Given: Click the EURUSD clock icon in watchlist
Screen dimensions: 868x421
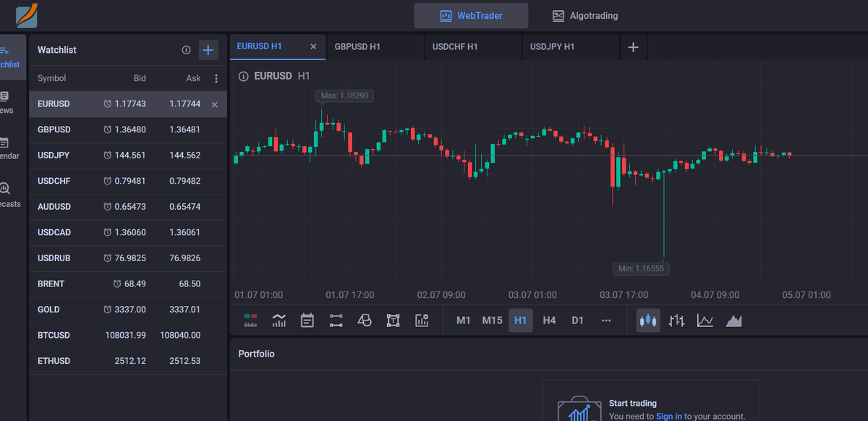Looking at the screenshot, I should click(108, 104).
